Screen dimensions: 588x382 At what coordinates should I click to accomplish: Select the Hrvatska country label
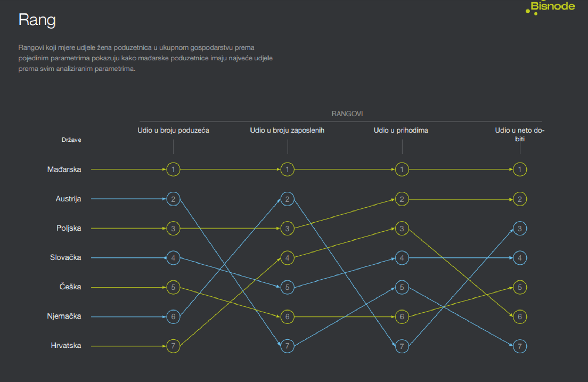(66, 346)
